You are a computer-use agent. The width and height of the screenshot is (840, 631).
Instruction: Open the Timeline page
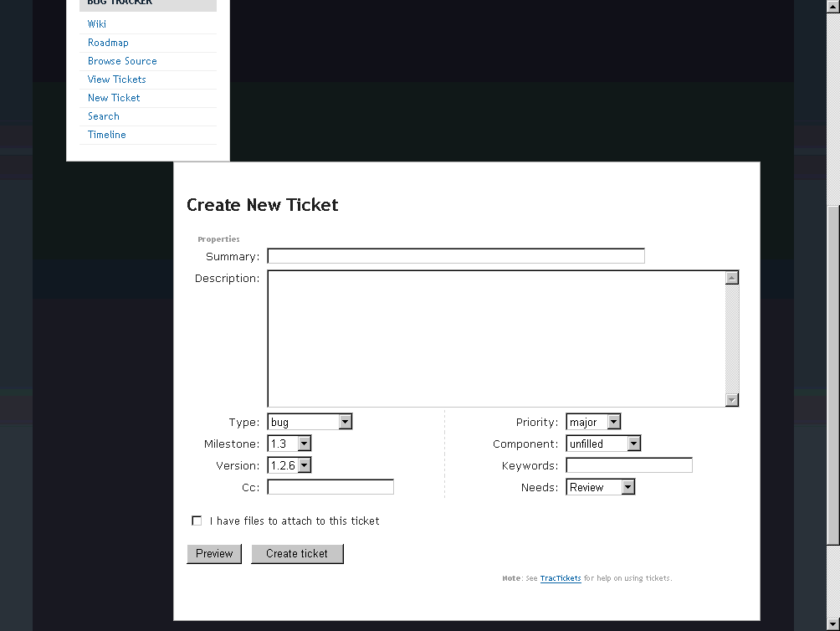pyautogui.click(x=107, y=135)
